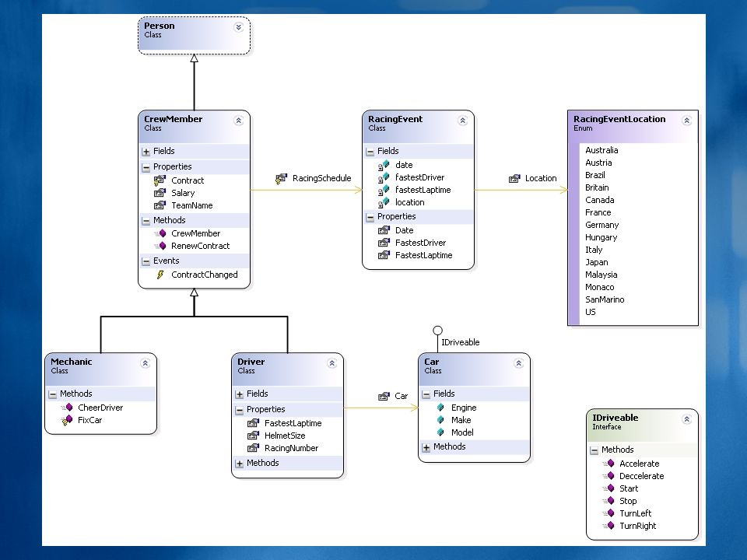Click the CrewMember constructor method icon

(160, 233)
